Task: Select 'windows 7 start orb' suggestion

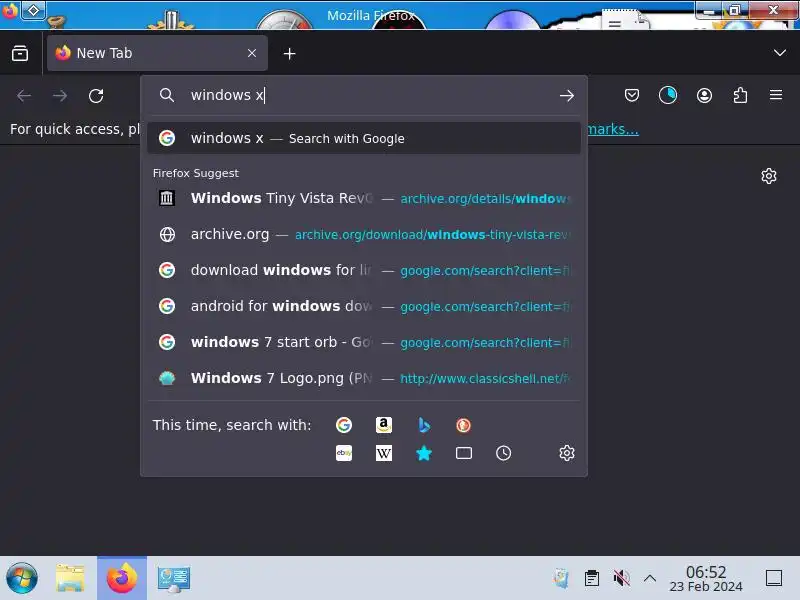Action: [364, 342]
